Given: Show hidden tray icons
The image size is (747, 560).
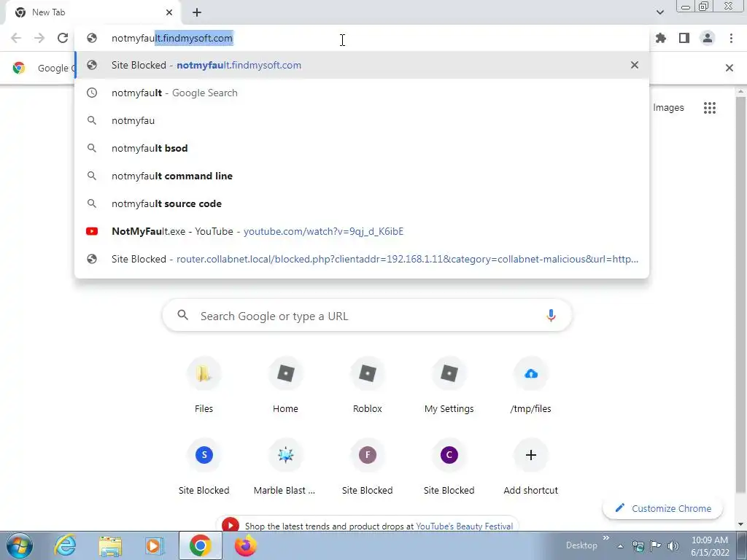Looking at the screenshot, I should point(620,546).
